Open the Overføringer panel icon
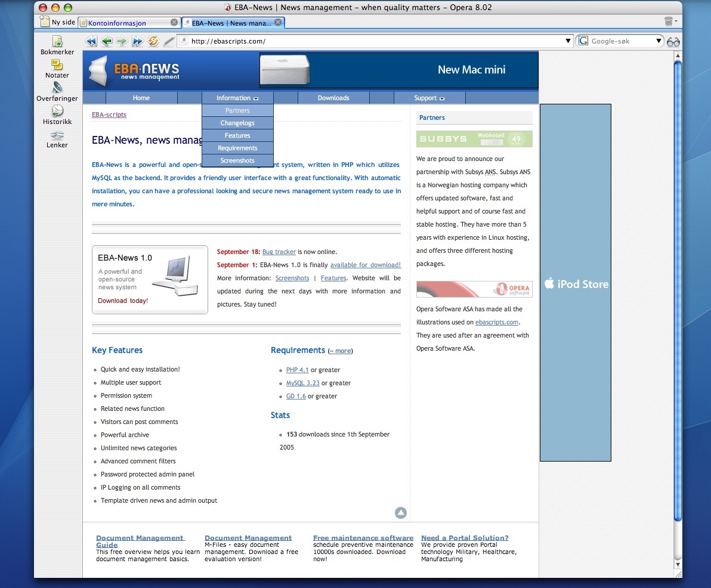The height and width of the screenshot is (588, 711). point(57,88)
